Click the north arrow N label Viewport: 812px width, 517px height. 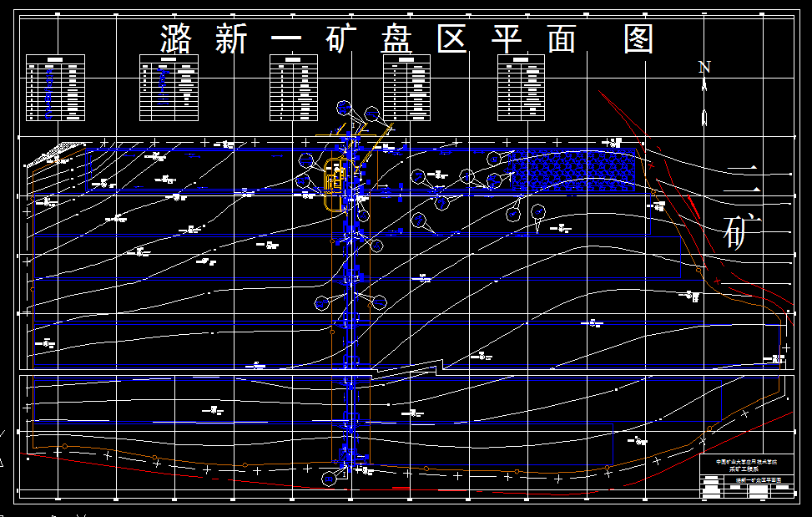[704, 67]
